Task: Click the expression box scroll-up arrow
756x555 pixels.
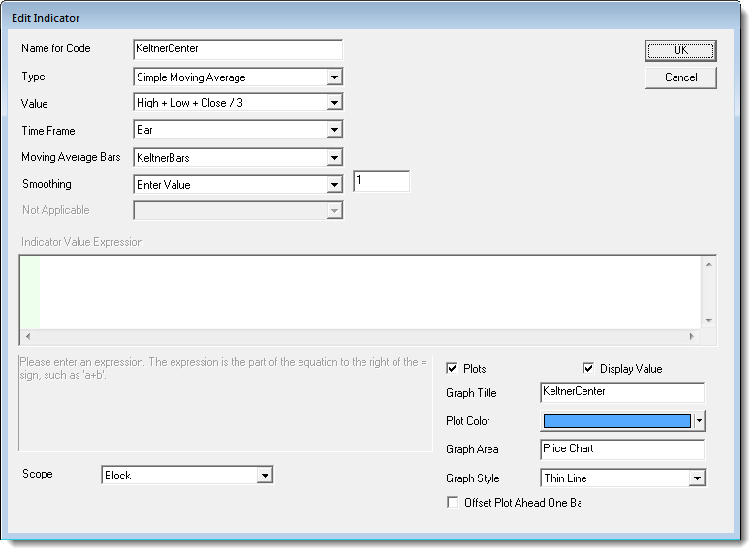Action: pyautogui.click(x=709, y=263)
